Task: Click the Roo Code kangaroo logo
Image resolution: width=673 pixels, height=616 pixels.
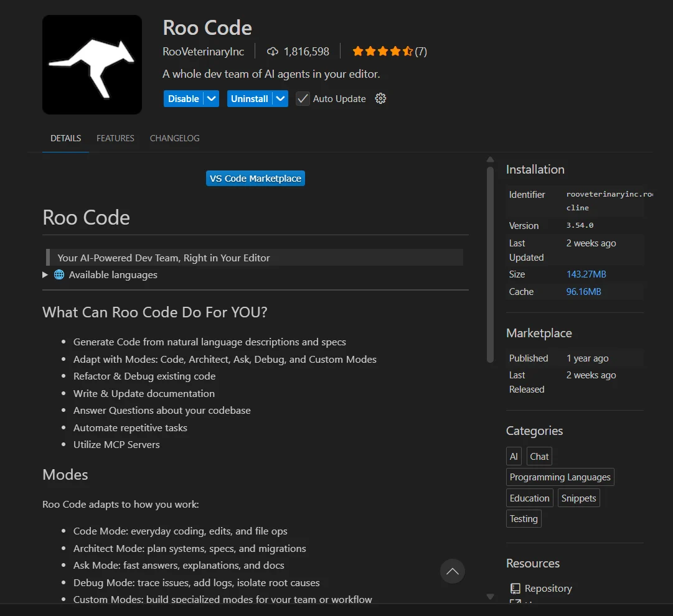Action: coord(92,65)
